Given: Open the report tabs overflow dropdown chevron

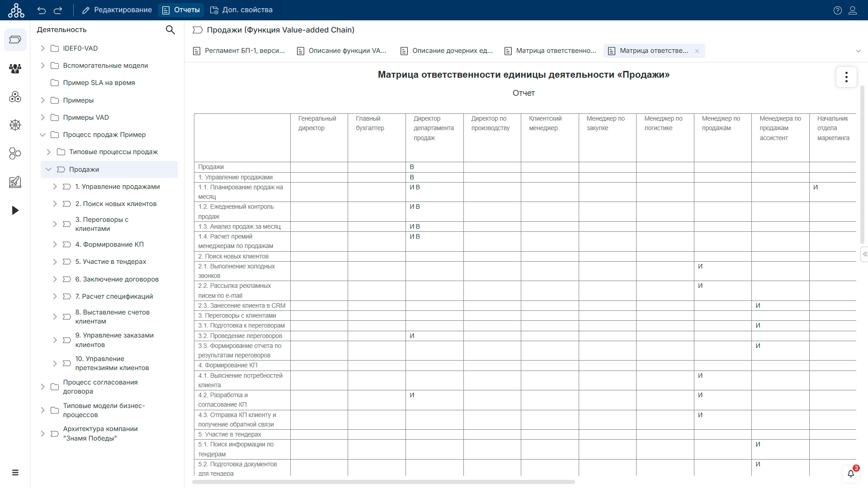Looking at the screenshot, I should [x=858, y=51].
